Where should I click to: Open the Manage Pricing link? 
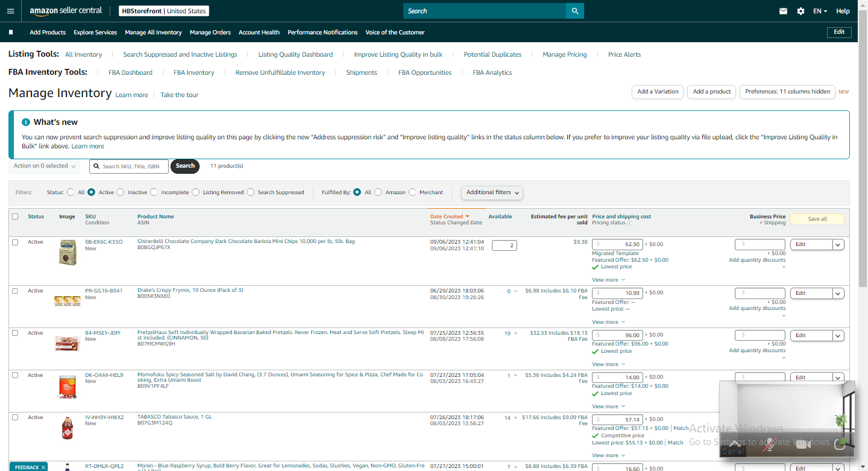pyautogui.click(x=565, y=54)
